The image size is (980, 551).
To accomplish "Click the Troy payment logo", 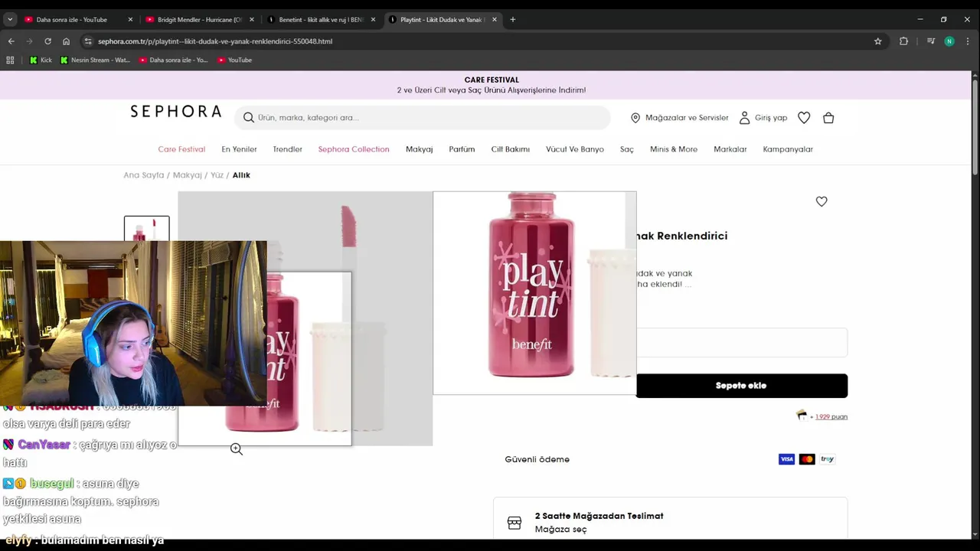I will [x=827, y=459].
